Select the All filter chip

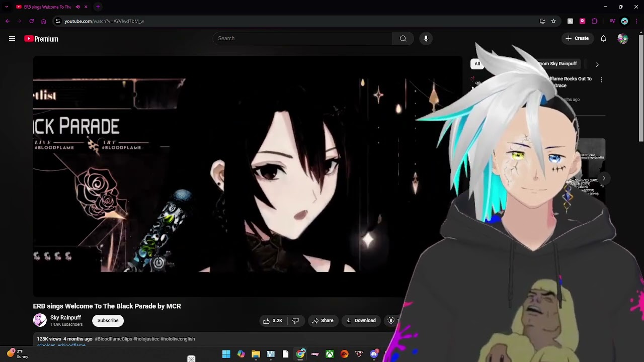pos(477,64)
